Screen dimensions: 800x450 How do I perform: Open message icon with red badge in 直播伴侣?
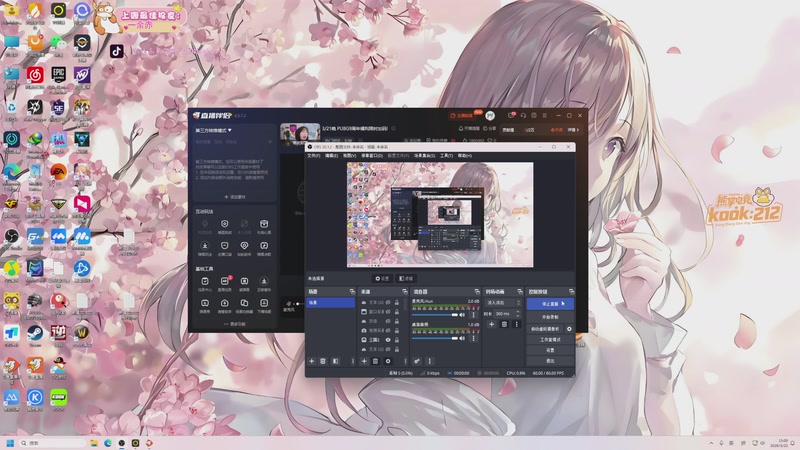511,115
